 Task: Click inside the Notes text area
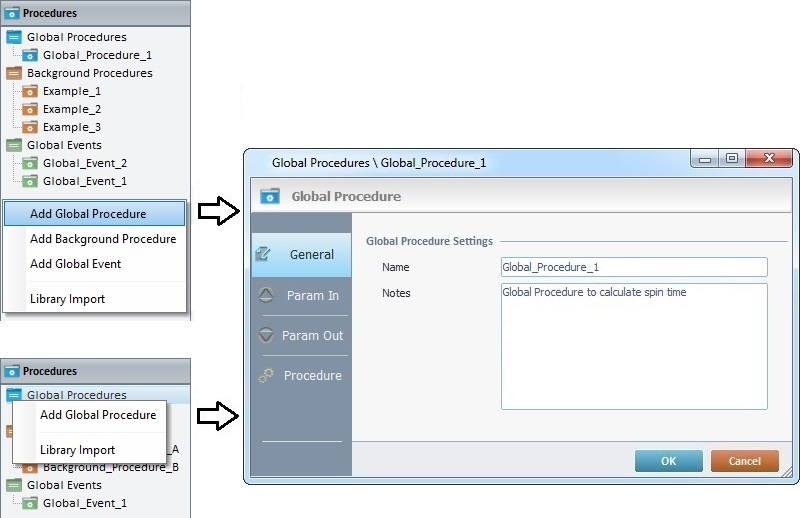(x=634, y=345)
